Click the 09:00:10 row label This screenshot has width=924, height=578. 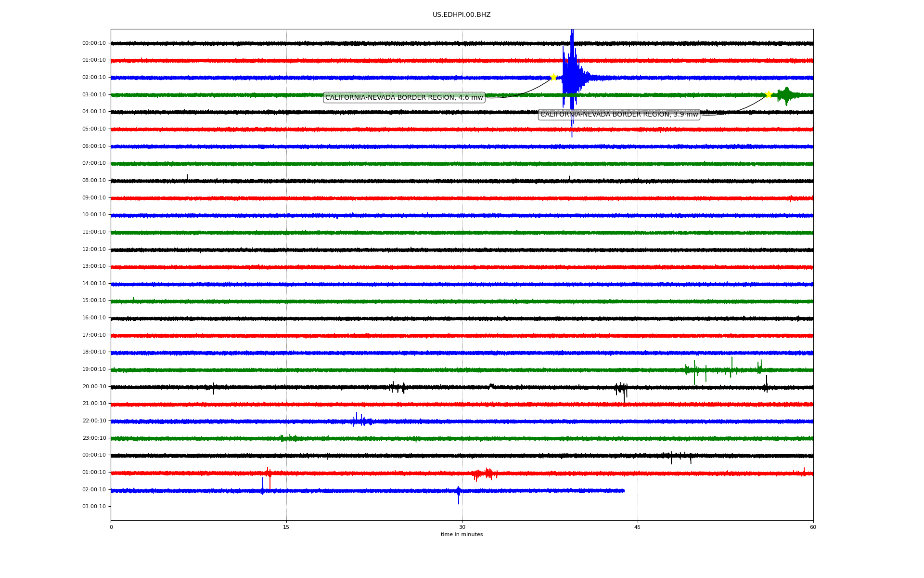[x=94, y=198]
